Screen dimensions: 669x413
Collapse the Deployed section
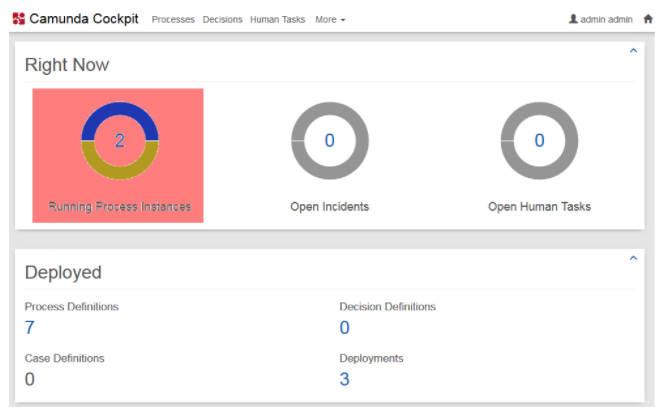pos(633,259)
